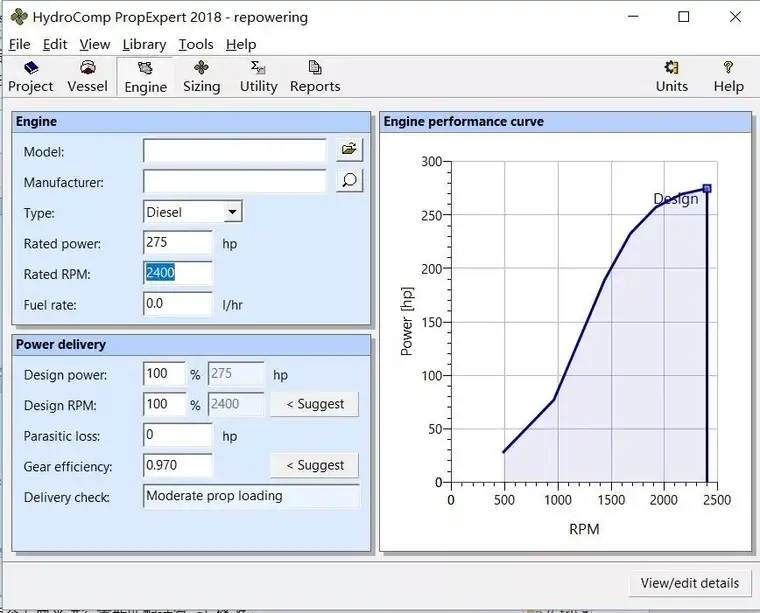Close the PropExpert window
Image resolution: width=760 pixels, height=613 pixels.
point(735,17)
